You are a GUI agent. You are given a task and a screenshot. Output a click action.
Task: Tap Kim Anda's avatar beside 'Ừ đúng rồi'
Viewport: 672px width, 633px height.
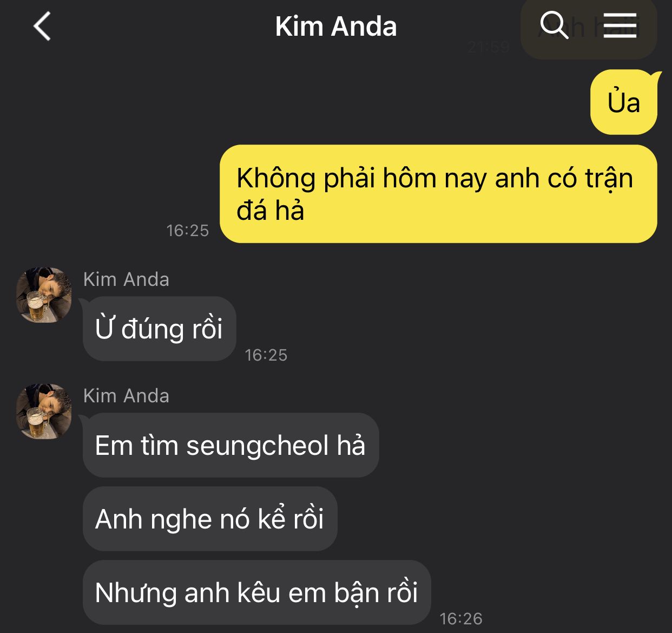44,295
